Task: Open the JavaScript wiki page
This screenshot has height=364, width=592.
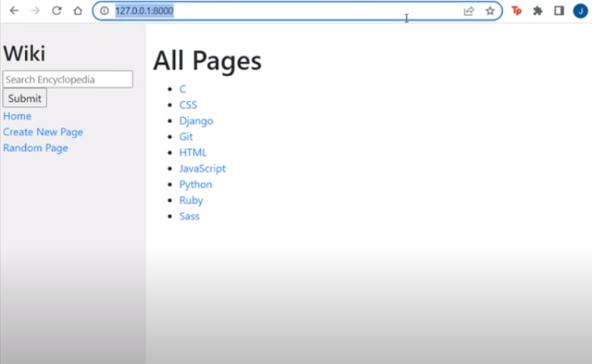Action: pos(202,168)
